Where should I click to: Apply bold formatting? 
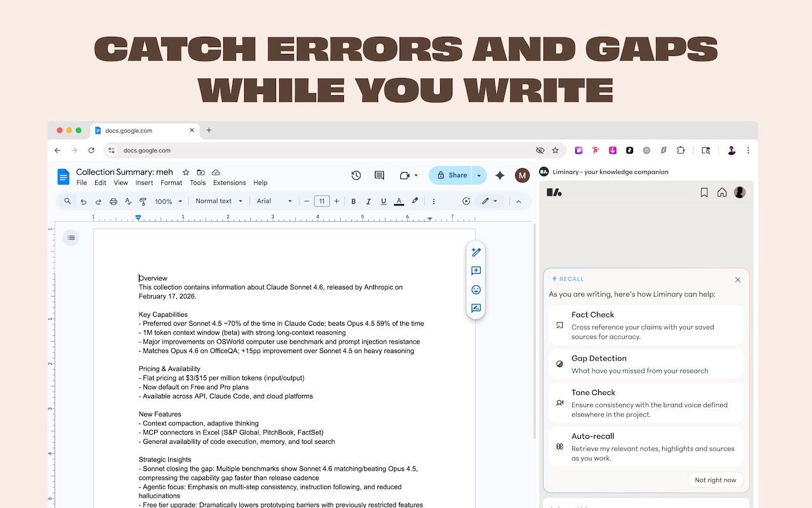coord(354,201)
